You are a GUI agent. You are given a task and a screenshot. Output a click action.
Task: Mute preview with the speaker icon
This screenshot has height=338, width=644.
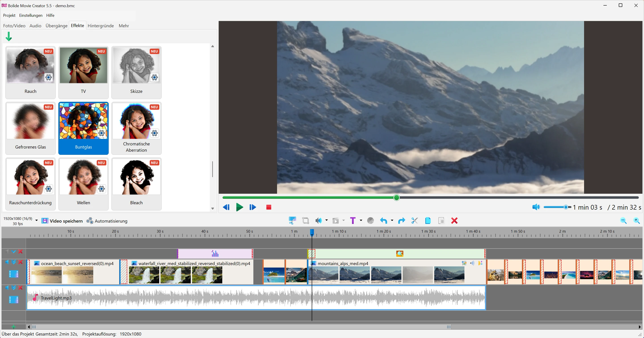(x=536, y=207)
